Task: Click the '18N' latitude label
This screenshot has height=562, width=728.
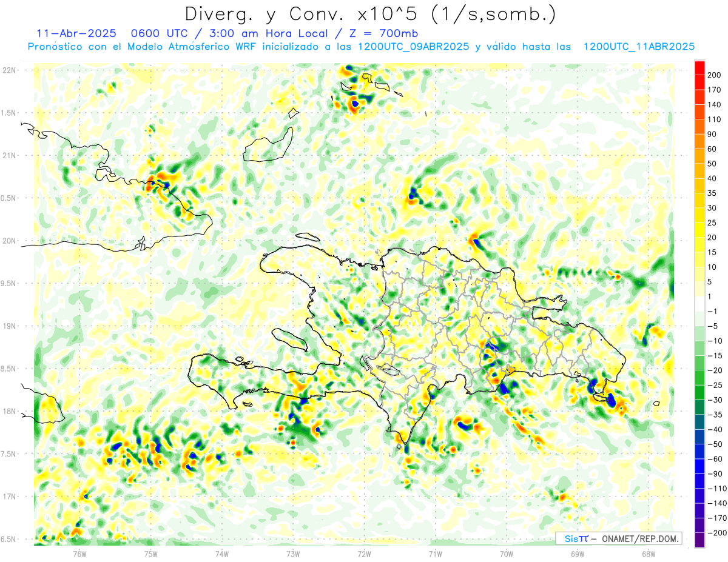Action: click(x=9, y=411)
